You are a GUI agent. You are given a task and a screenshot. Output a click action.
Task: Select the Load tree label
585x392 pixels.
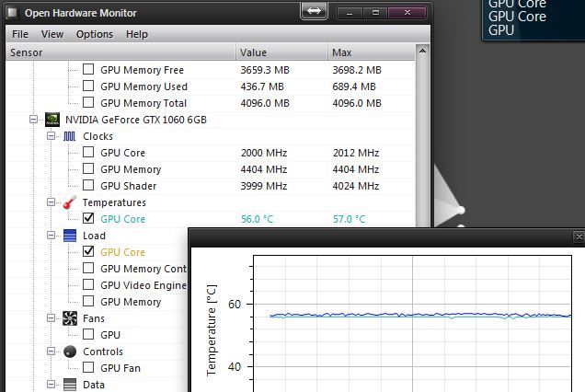click(x=94, y=236)
